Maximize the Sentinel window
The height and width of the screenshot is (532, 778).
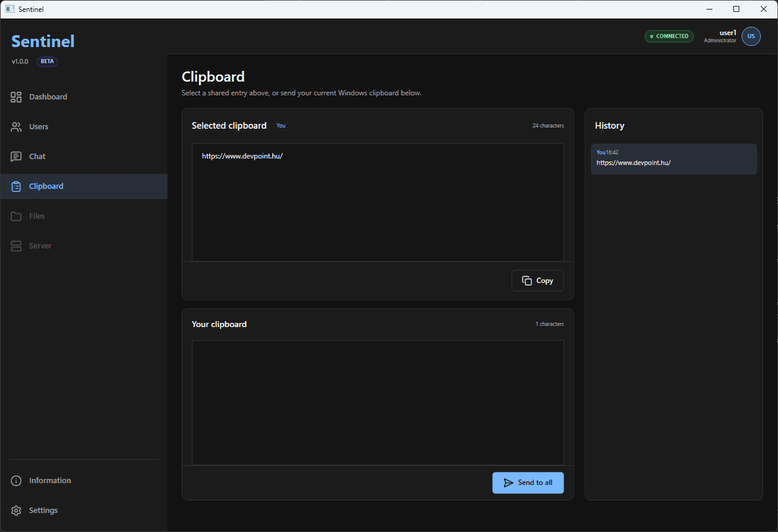pyautogui.click(x=736, y=9)
